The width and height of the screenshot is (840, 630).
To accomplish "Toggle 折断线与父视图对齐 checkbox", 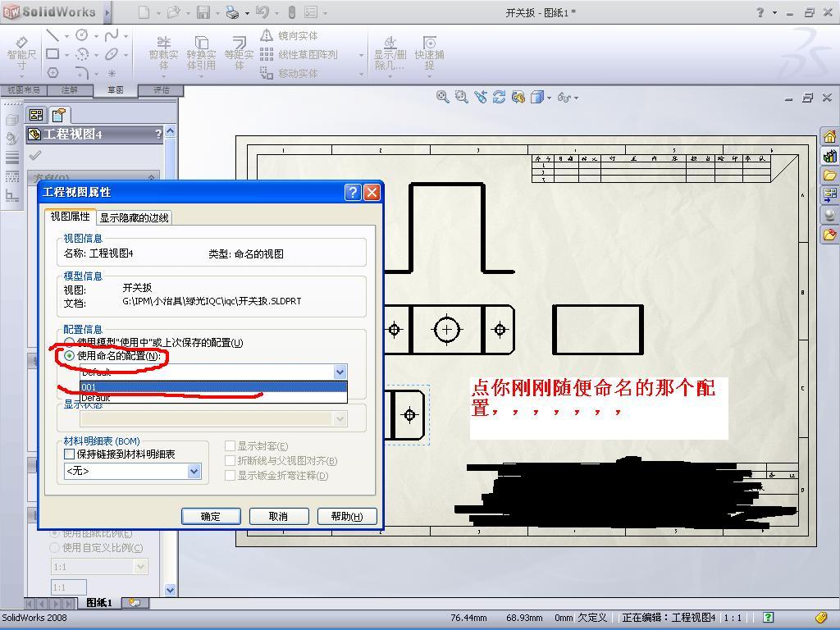I will [x=231, y=461].
